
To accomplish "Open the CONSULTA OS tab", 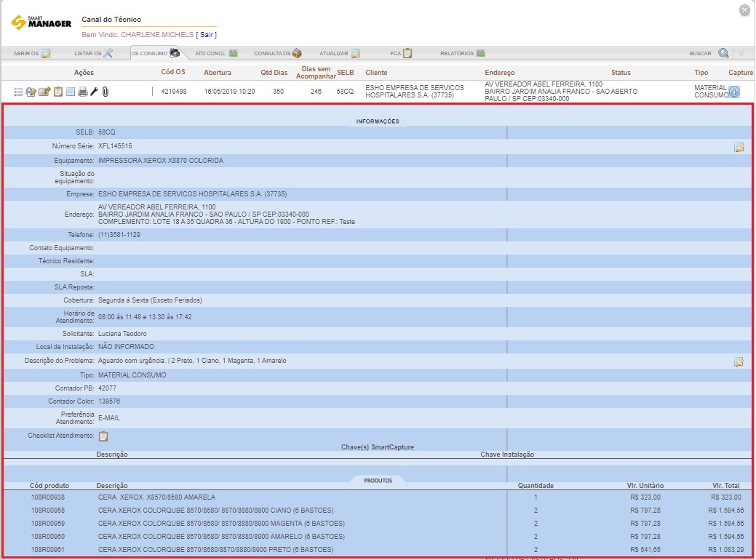I will [x=278, y=54].
